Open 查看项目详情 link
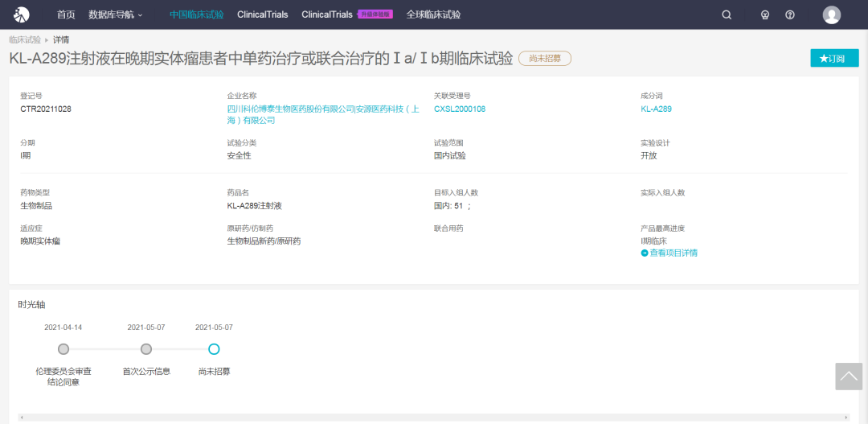 674,253
